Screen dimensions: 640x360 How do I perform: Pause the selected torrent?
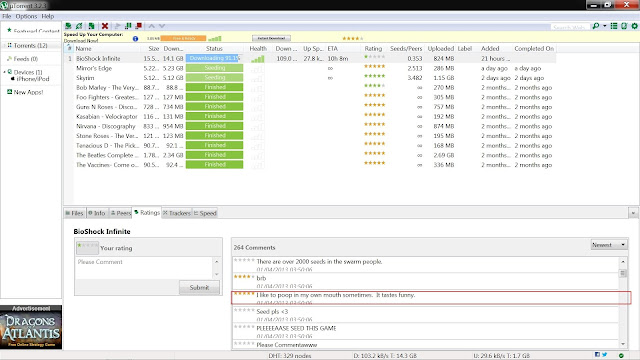[x=128, y=26]
